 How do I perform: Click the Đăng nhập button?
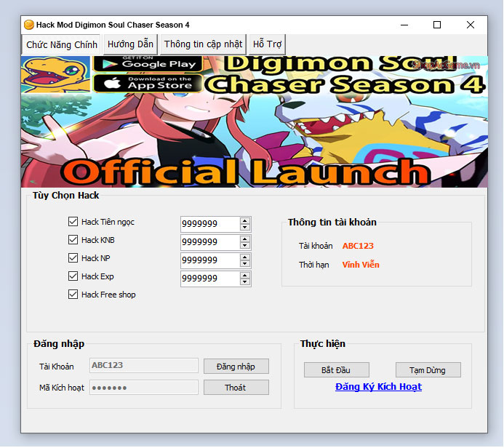(x=236, y=367)
